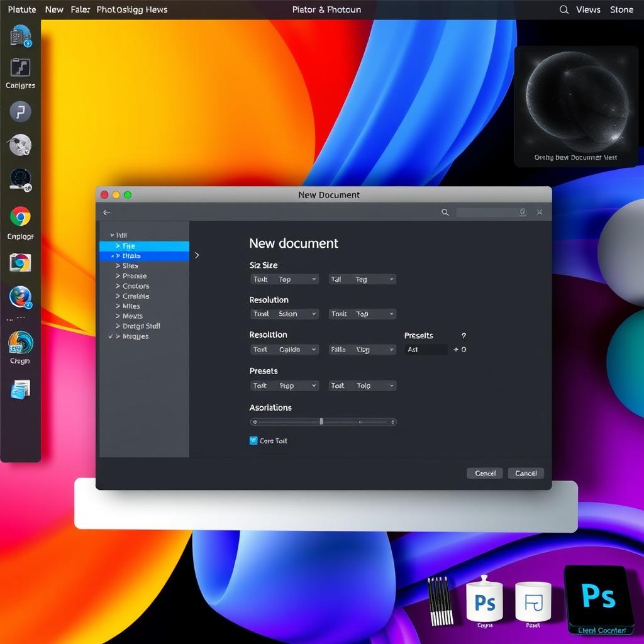
Task: Click the rightmost Cancel button
Action: coord(526,473)
